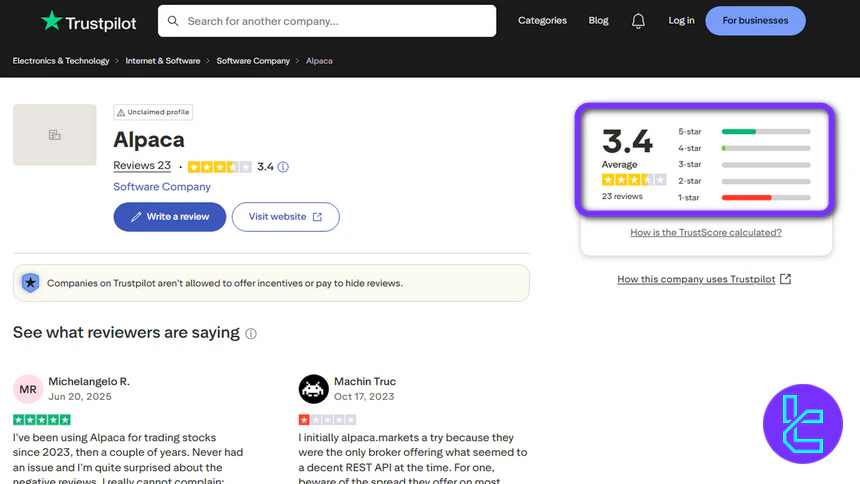Click the date 'Oct 17, 2023'
This screenshot has height=484, width=860.
pos(364,396)
